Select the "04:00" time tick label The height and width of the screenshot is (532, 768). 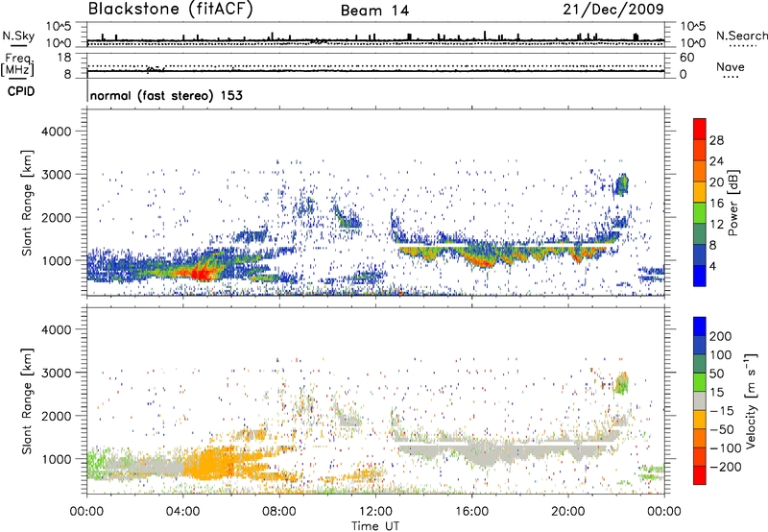tap(182, 512)
